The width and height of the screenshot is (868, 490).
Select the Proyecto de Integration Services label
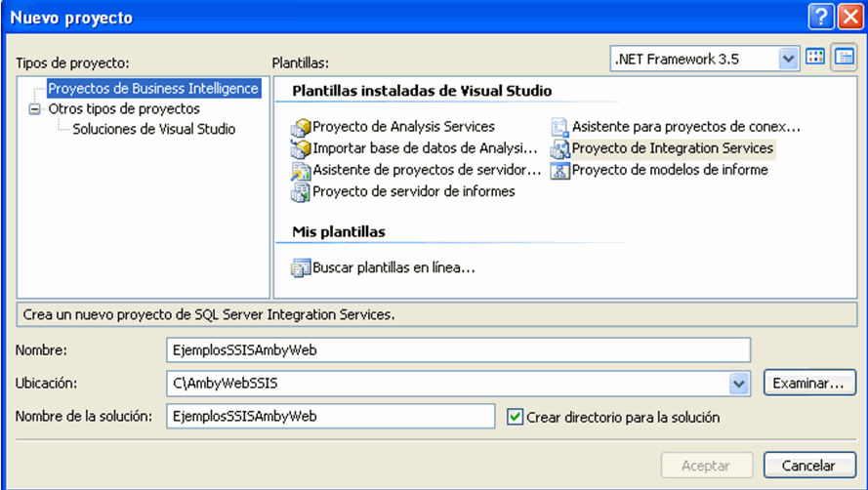673,148
